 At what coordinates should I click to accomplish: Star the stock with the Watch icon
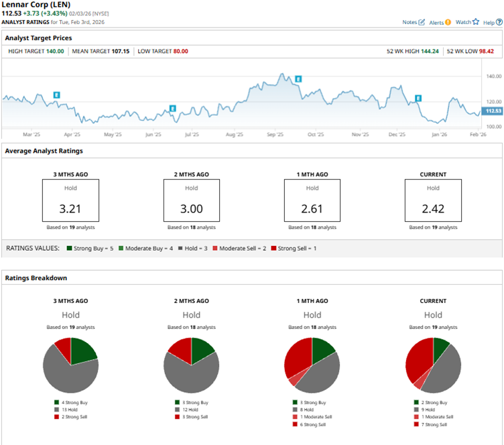[x=476, y=22]
